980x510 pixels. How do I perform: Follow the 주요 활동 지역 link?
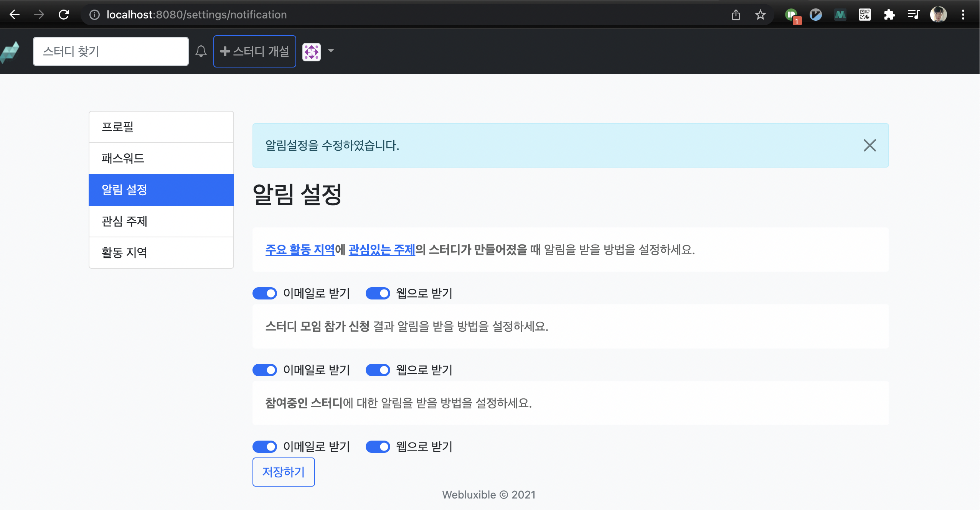[x=300, y=250]
